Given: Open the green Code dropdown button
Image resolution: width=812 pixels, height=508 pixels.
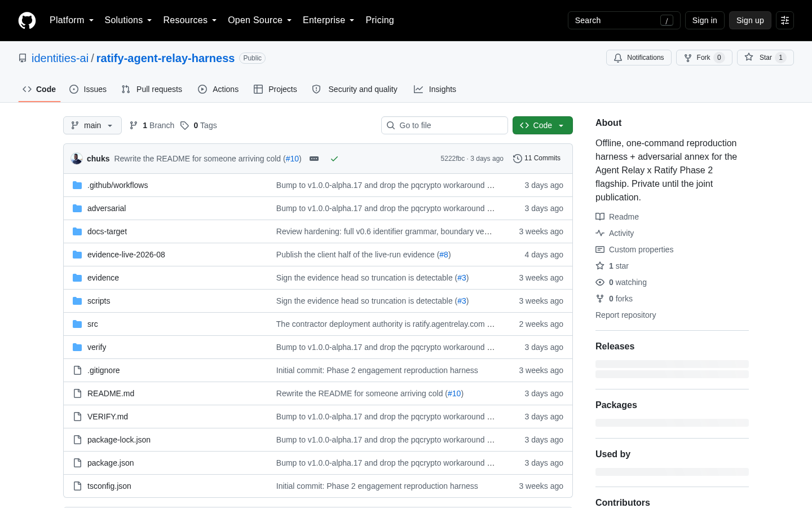Looking at the screenshot, I should click(542, 125).
